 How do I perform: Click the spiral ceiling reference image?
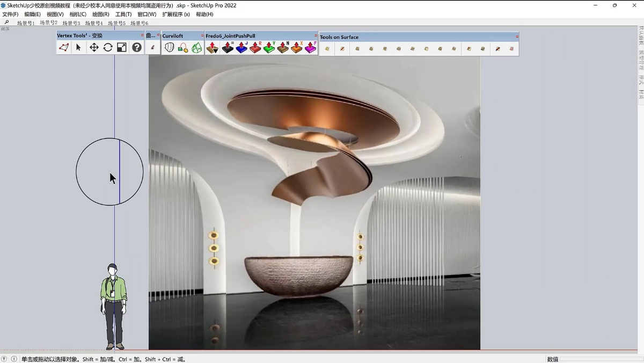pyautogui.click(x=314, y=202)
